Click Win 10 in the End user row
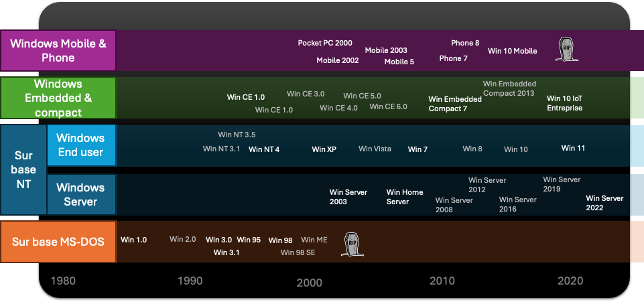The width and height of the screenshot is (644, 302). pos(516,149)
